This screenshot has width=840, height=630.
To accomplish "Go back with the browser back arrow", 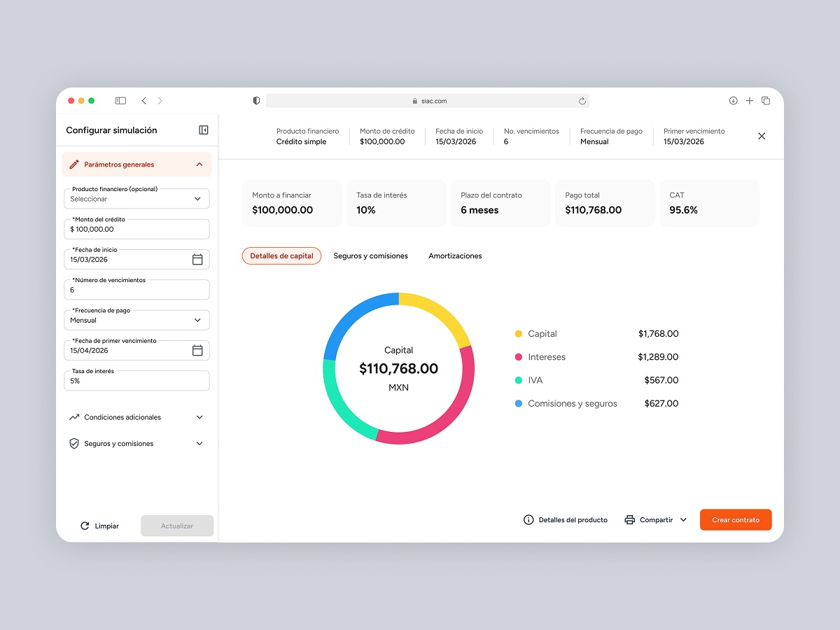I will point(144,101).
